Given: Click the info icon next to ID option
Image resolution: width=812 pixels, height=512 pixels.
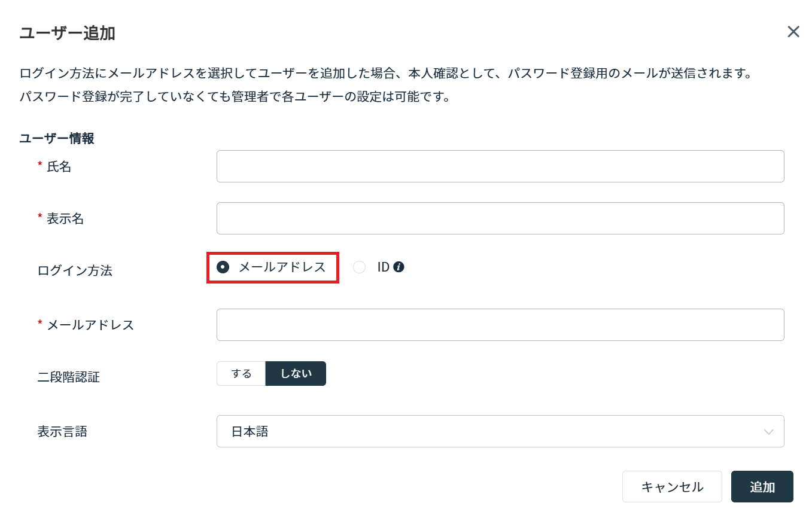Looking at the screenshot, I should click(x=398, y=267).
